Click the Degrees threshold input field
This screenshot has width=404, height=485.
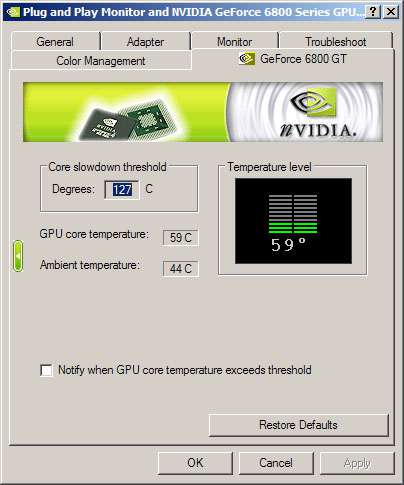point(122,190)
